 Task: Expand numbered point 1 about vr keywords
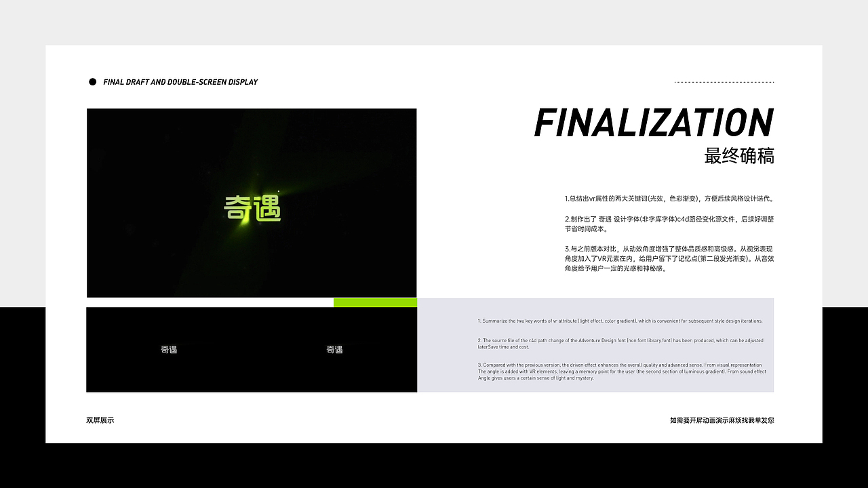669,199
